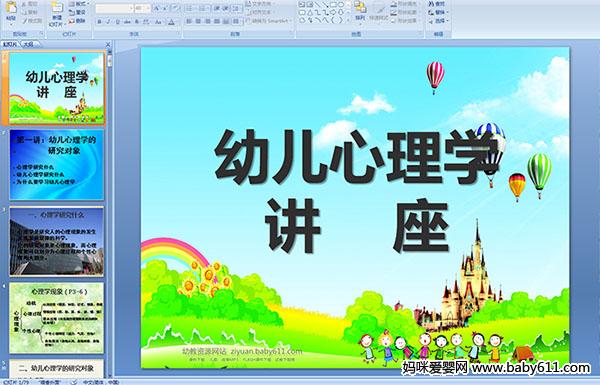Open the font color picker
600x385 pixels.
[x=171, y=22]
